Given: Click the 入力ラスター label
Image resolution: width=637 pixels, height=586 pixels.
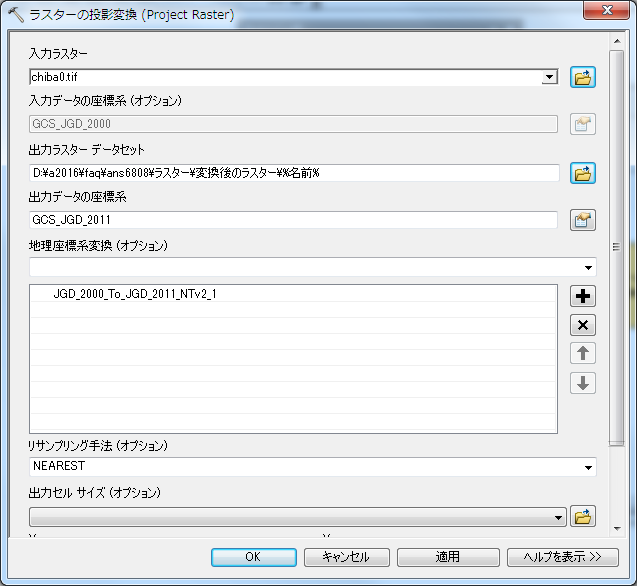Looking at the screenshot, I should click(x=58, y=54).
